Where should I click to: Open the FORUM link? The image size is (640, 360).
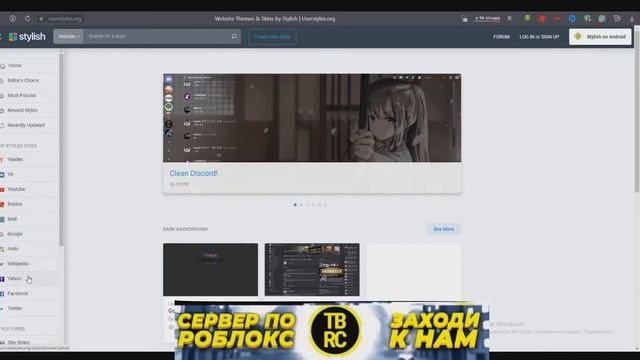point(501,37)
